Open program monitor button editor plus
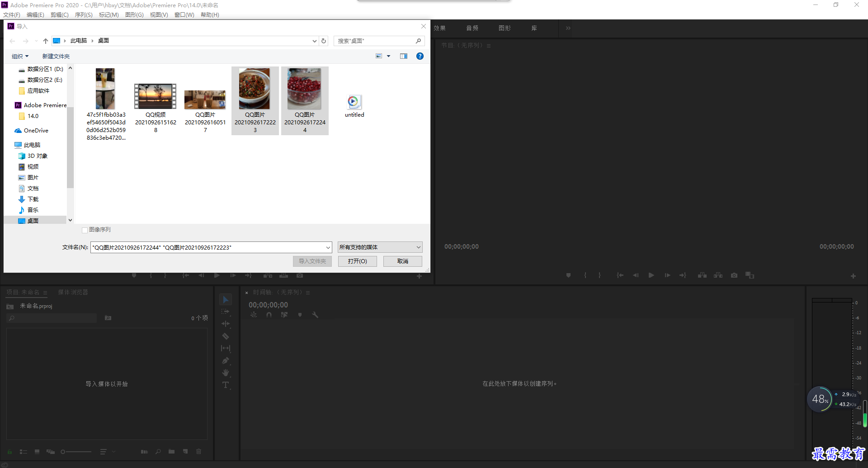This screenshot has width=868, height=468. click(x=853, y=276)
